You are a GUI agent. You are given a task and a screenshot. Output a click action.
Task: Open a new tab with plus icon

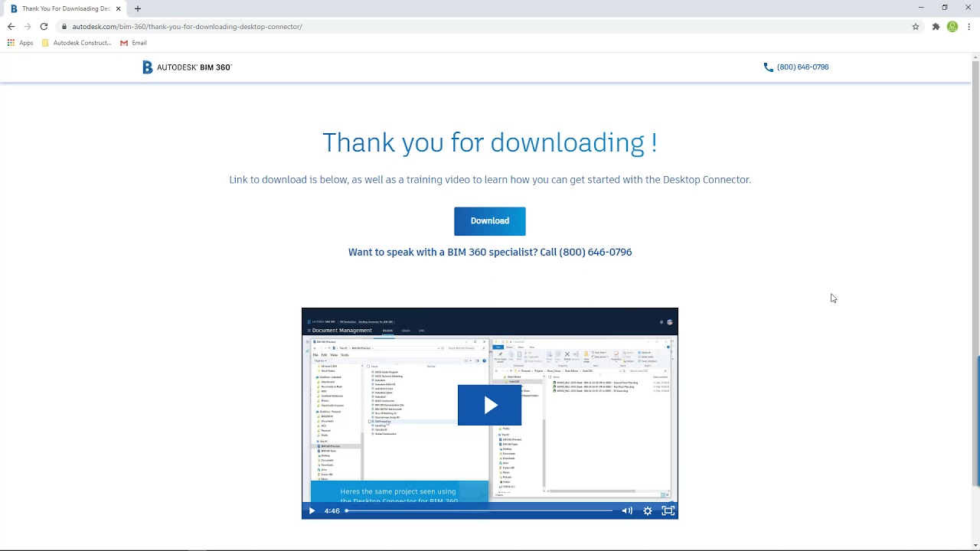[138, 8]
